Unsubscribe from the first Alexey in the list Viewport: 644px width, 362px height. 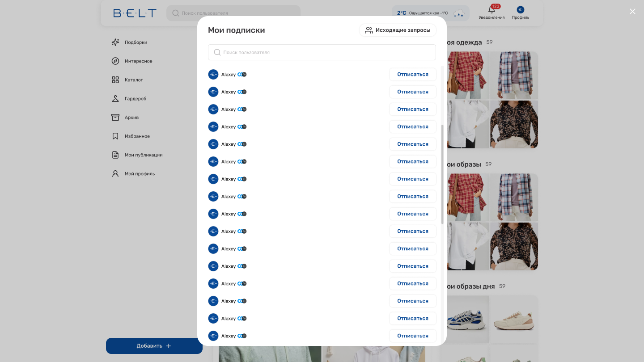point(412,74)
